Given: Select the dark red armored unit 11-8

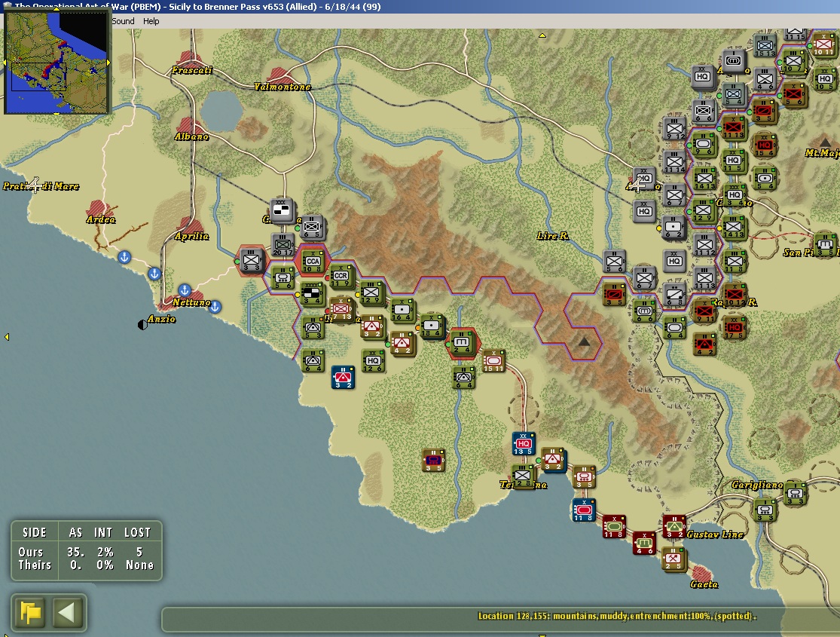Looking at the screenshot, I should pyautogui.click(x=614, y=526).
